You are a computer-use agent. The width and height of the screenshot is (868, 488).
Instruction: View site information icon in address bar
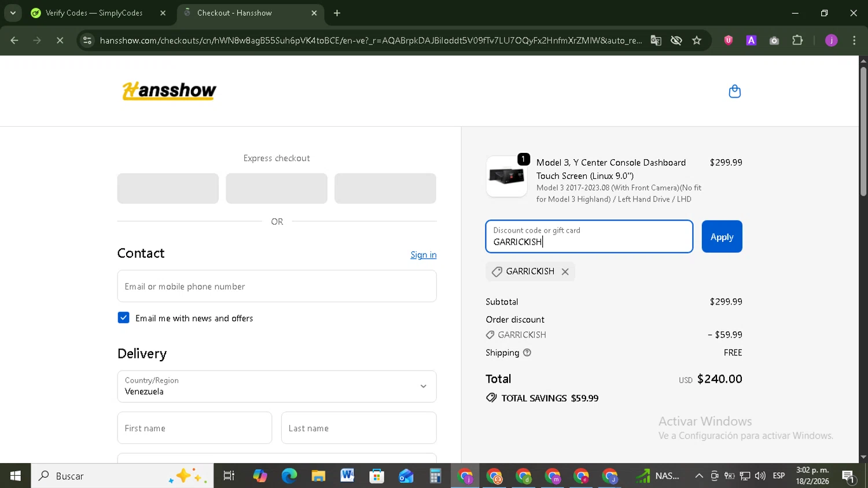coord(87,41)
